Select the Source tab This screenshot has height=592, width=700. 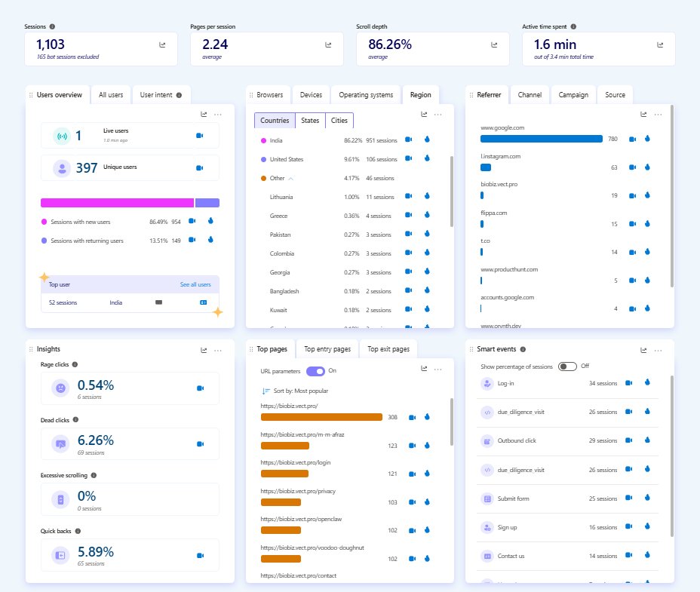point(615,95)
